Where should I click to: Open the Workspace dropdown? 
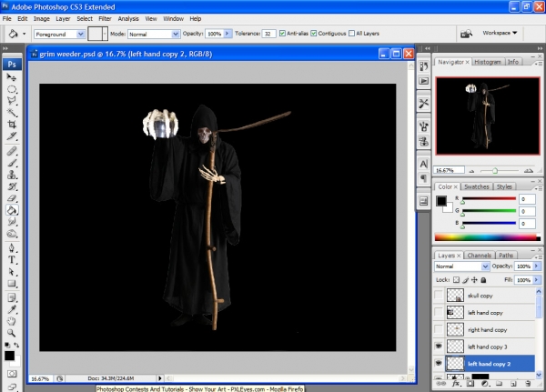pyautogui.click(x=500, y=33)
